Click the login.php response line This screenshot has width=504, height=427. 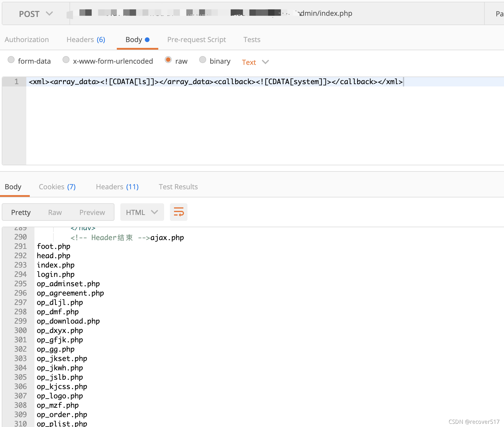pos(55,274)
